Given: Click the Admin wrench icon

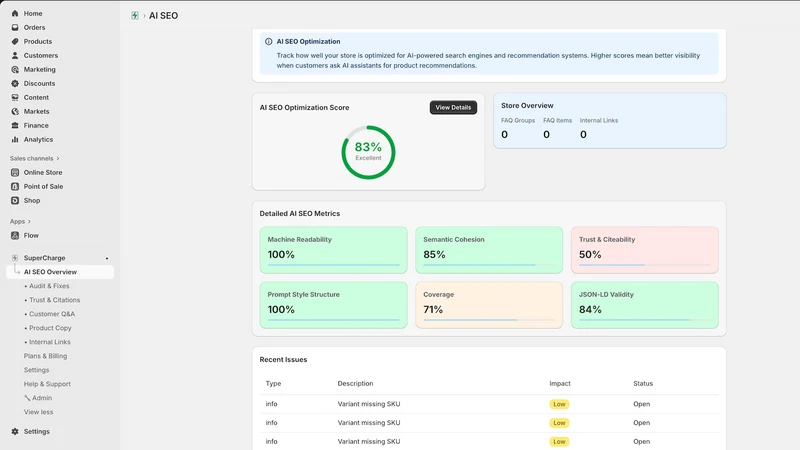Looking at the screenshot, I should pos(27,398).
